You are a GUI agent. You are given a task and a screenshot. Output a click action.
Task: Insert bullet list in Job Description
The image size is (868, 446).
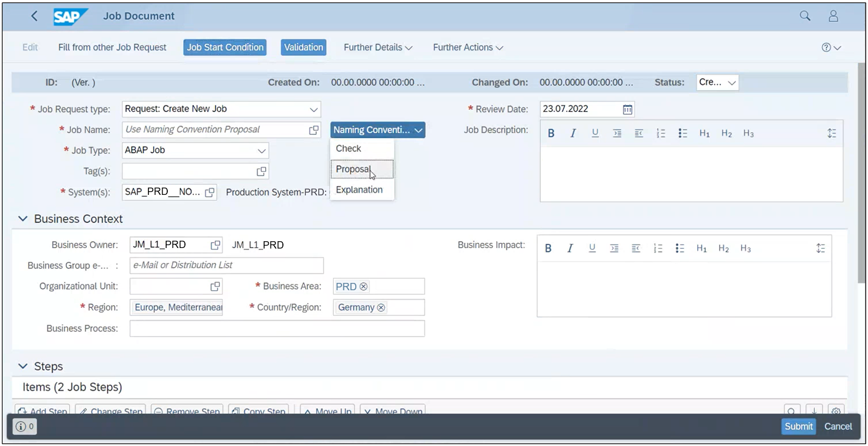[x=683, y=133]
